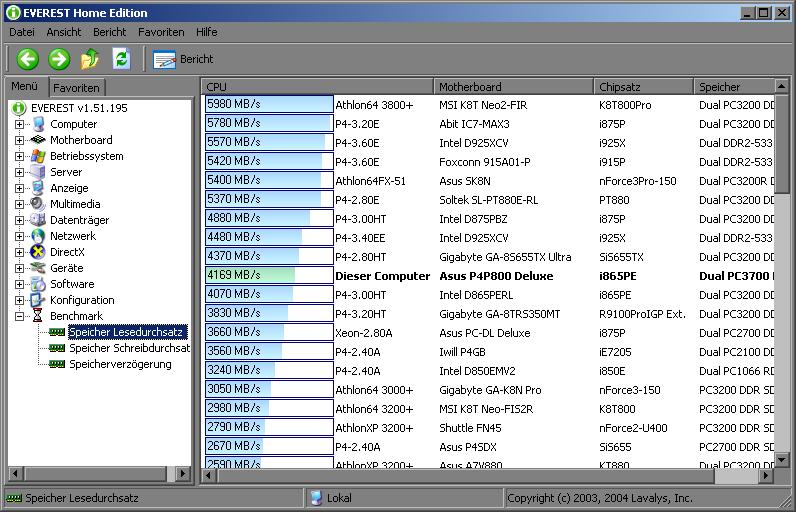Click the 4169 MB/s green result bar

pos(269,275)
